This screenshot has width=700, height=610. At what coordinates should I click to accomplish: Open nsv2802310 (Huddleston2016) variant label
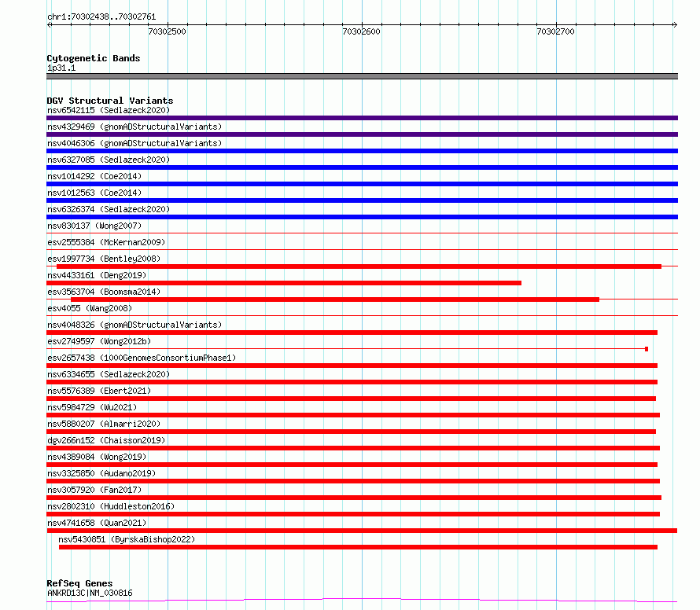[111, 506]
